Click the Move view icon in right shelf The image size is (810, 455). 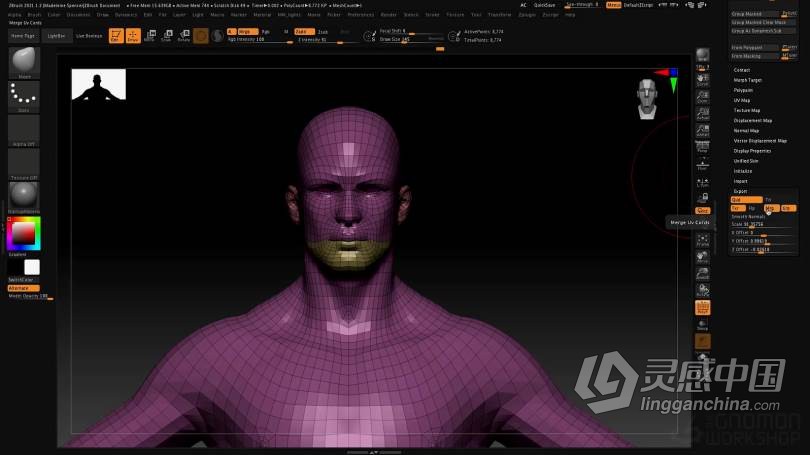pos(703,257)
